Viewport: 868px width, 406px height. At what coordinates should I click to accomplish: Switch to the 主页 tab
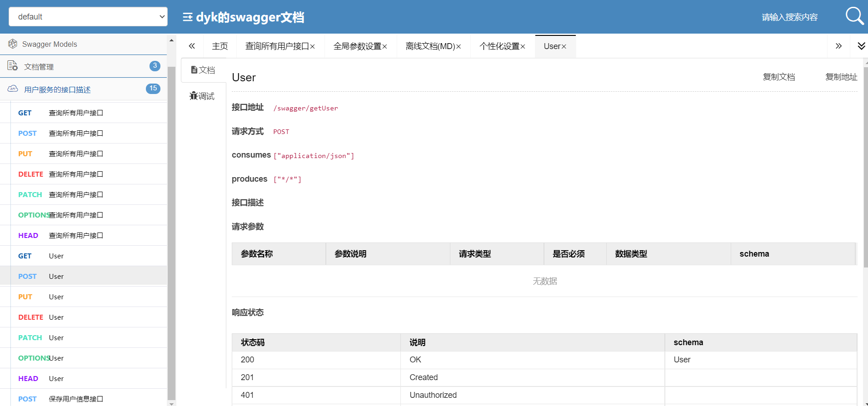pos(220,46)
